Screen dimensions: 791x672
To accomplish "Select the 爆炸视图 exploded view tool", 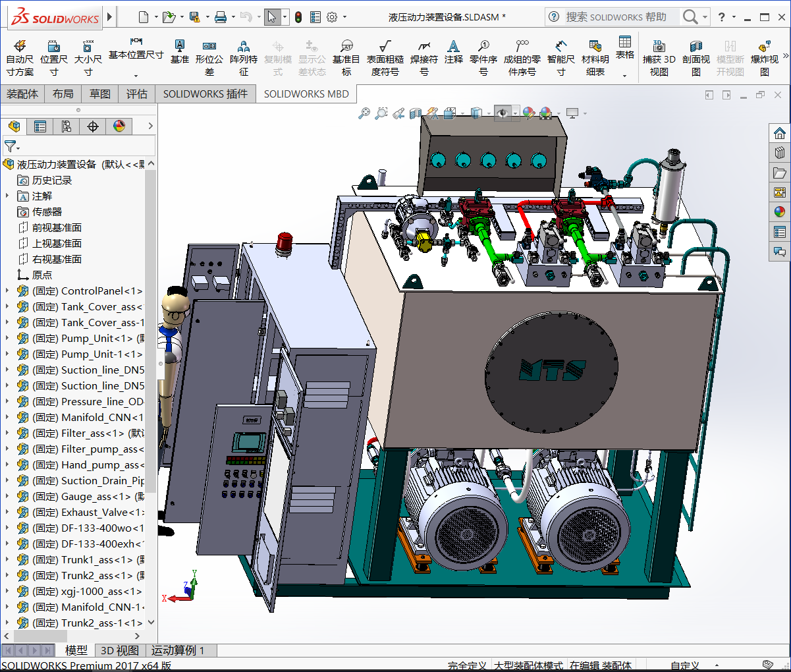I will point(764,57).
